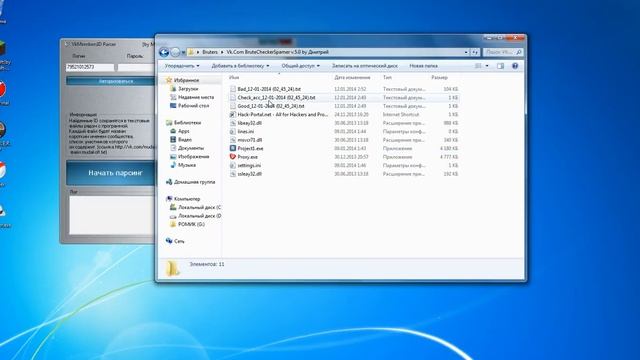Select Good_12-01-2014 (02_45_24).txt file

[271, 106]
